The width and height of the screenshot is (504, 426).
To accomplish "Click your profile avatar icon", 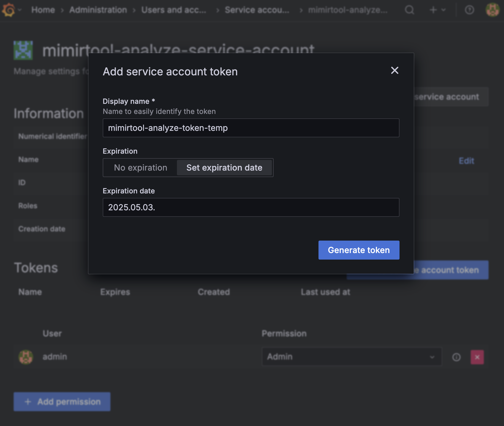I will 492,10.
